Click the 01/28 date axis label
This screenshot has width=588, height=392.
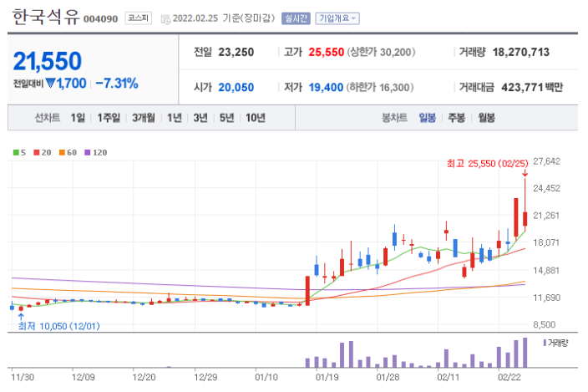point(388,377)
